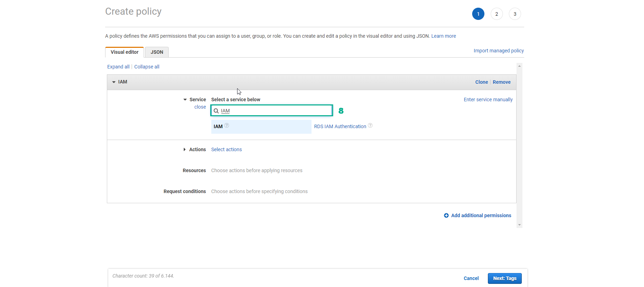Click the scrollbar up arrow
The image size is (644, 287).
(x=520, y=66)
